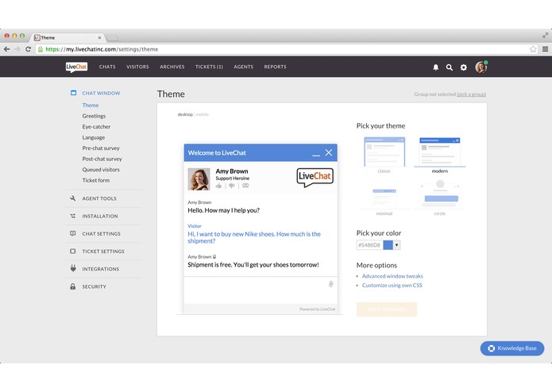Click the LiveChat logo in chat preview header

point(315,177)
